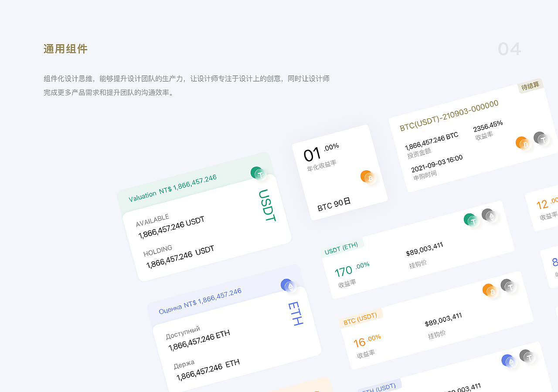The height and width of the screenshot is (392, 558).
Task: Select the BTC (USDT) orange tag label
Action: (x=361, y=318)
